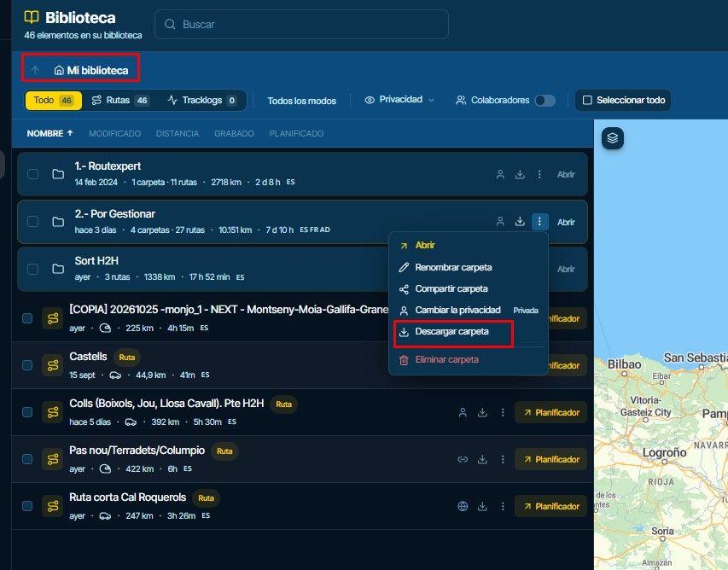Download the Colls (Boixols, Jou, Llosa Cavall) route
728x570 pixels.
[483, 412]
